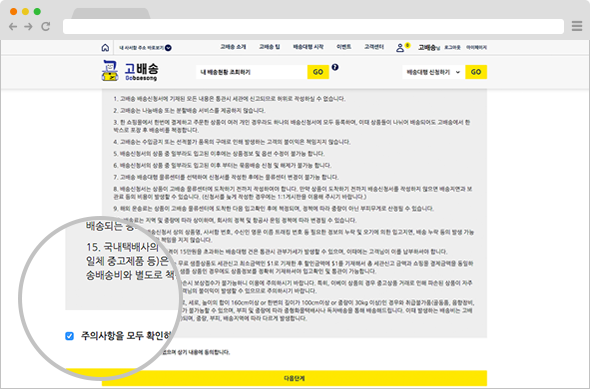Viewport: 590px width, 389px height.
Task: Click the browser reload icon
Action: (x=46, y=26)
